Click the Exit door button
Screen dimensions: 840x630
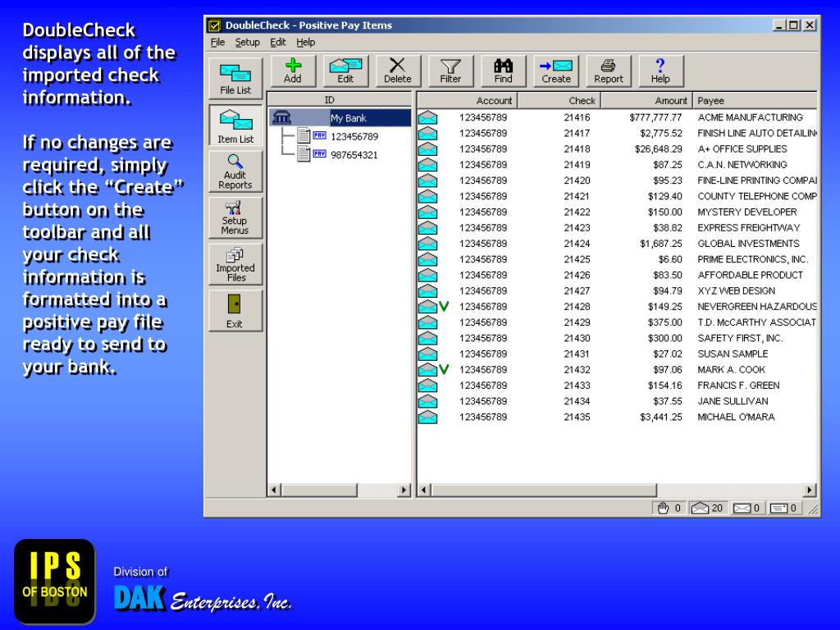click(x=235, y=311)
